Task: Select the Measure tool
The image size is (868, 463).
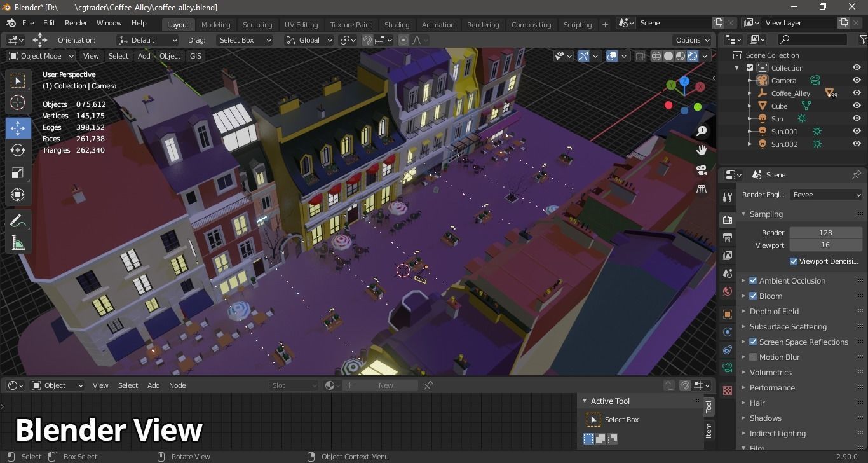Action: (18, 243)
